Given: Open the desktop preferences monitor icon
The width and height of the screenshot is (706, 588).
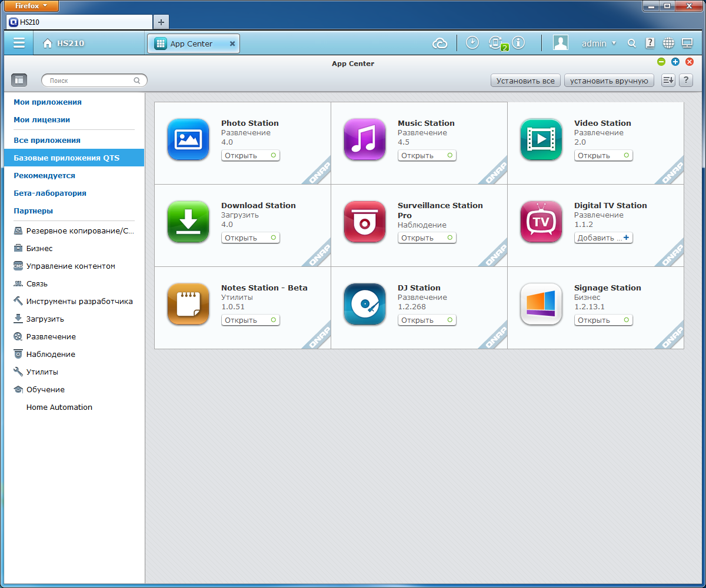Looking at the screenshot, I should coord(687,43).
